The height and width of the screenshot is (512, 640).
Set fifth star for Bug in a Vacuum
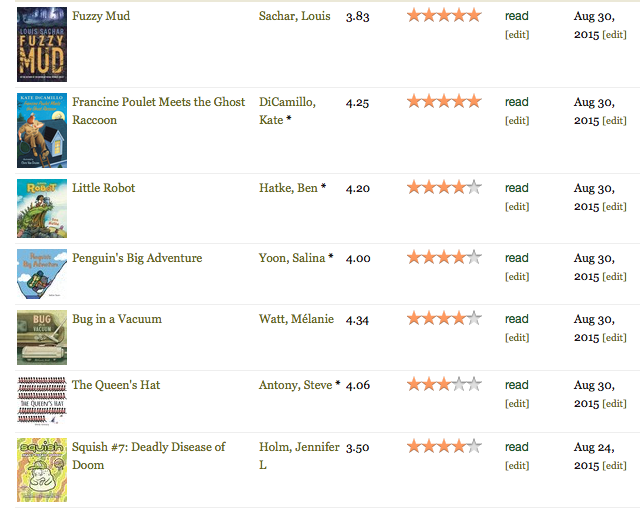(x=474, y=318)
